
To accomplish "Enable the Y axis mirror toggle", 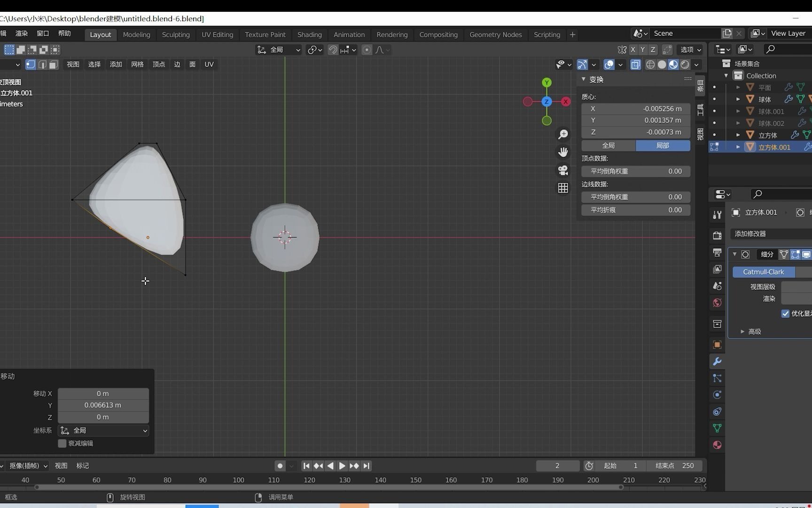I will (x=642, y=49).
